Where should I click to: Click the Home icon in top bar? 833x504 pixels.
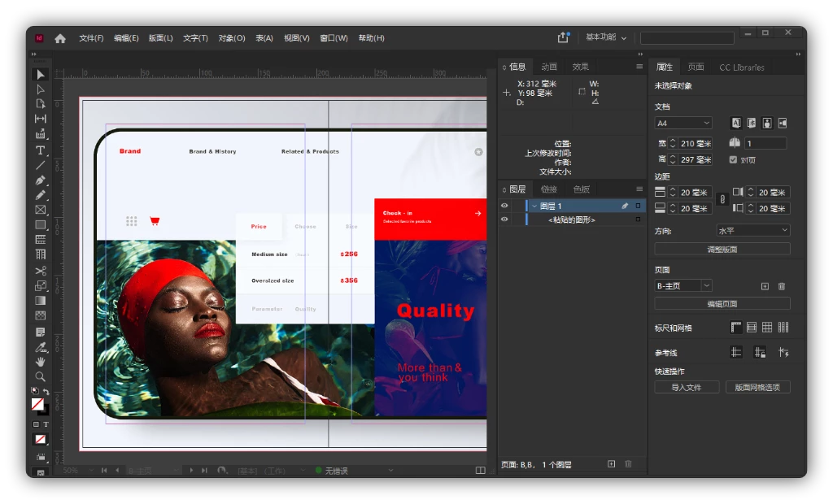(60, 38)
